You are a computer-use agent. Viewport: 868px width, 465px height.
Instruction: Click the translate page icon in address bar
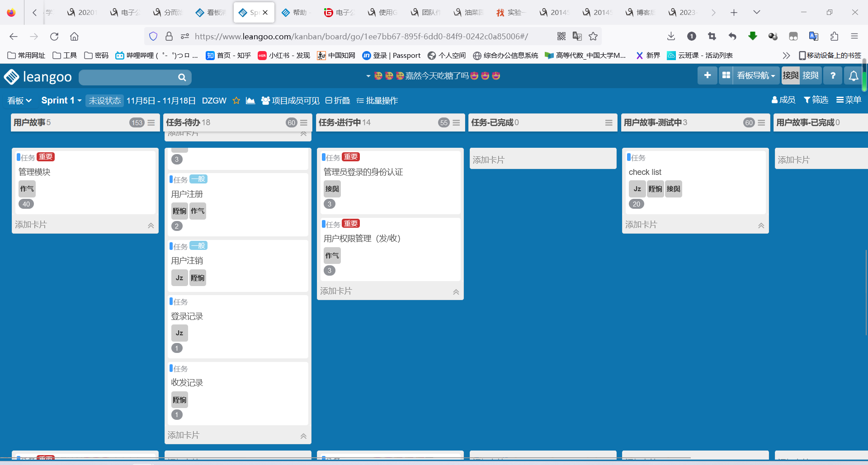coord(577,36)
